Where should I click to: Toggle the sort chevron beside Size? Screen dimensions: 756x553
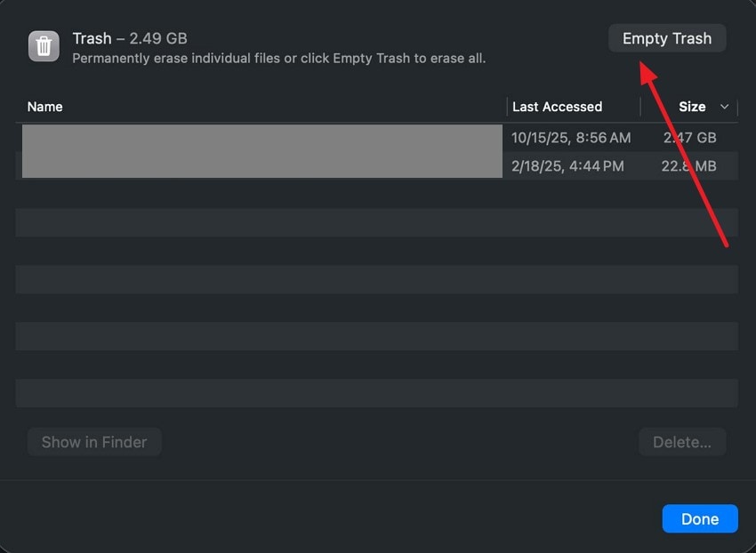(x=724, y=107)
